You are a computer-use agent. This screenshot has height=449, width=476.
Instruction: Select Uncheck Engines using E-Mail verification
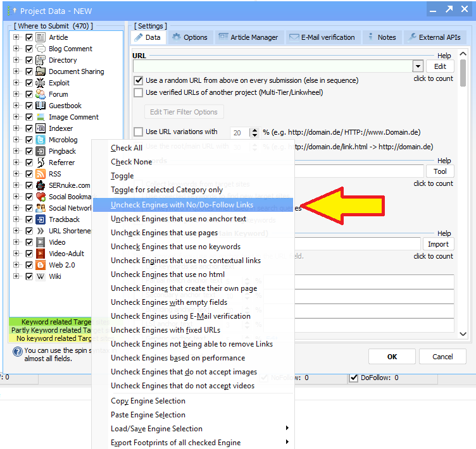(x=194, y=316)
